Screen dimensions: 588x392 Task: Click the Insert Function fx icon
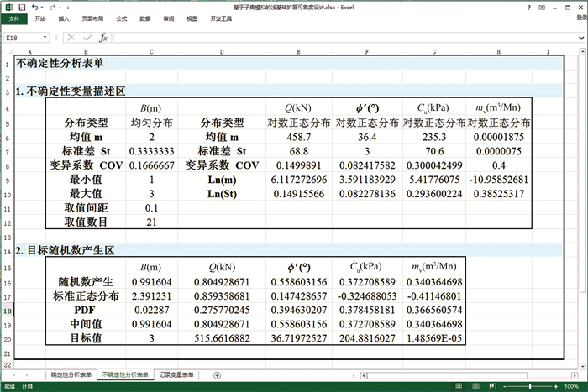coord(103,38)
